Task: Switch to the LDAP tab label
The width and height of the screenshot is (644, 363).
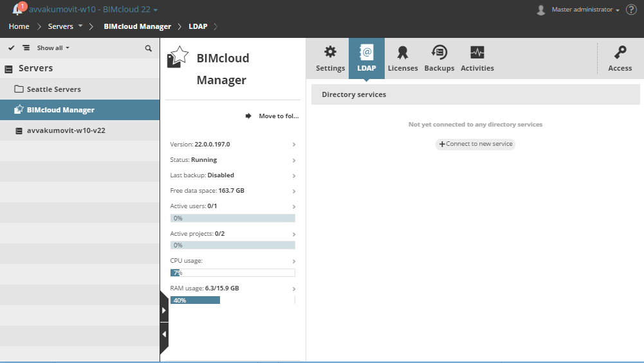Action: (366, 68)
